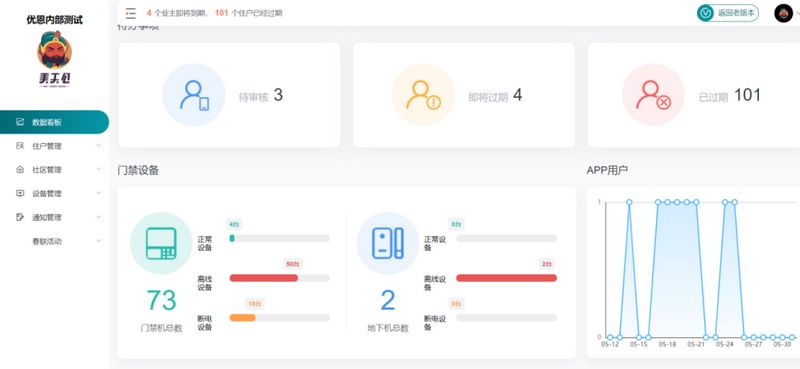The height and width of the screenshot is (369, 800).
Task: Click chart data point at 05-24
Action: coord(725,203)
